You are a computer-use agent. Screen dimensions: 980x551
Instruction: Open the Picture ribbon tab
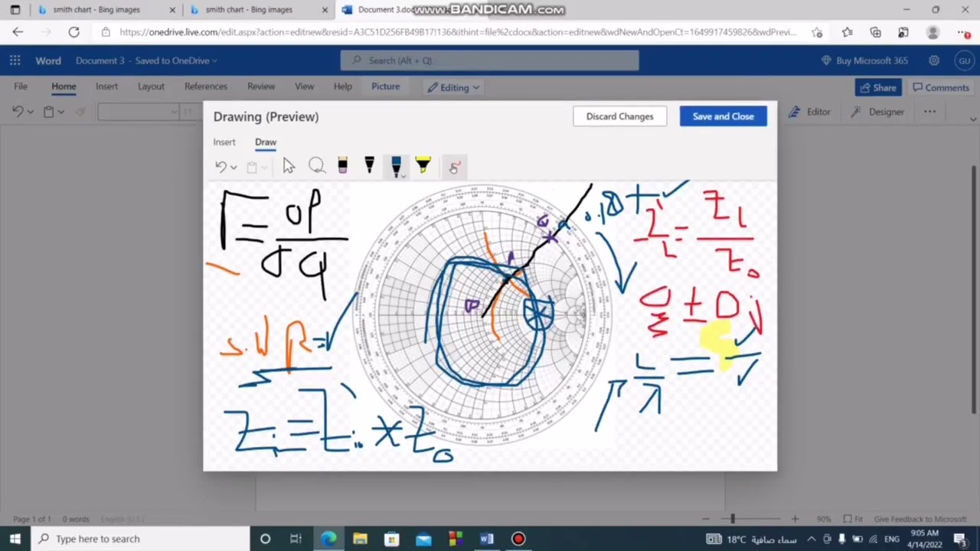point(385,86)
